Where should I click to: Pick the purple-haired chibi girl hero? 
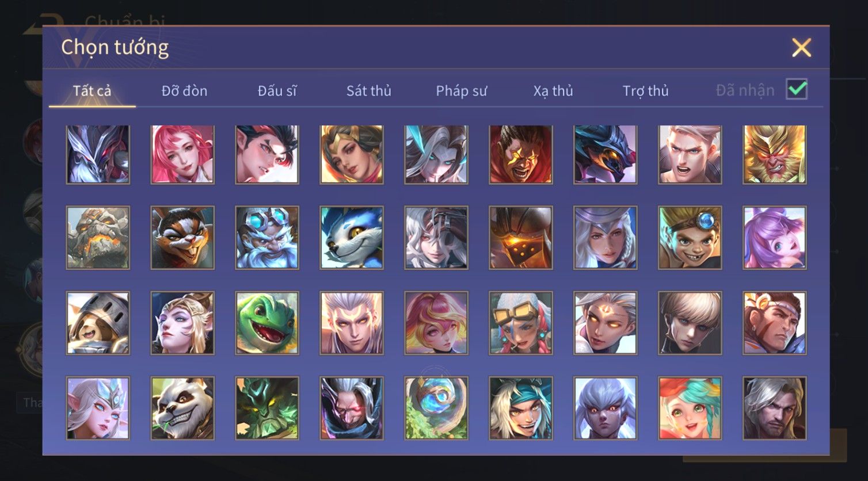(x=775, y=238)
